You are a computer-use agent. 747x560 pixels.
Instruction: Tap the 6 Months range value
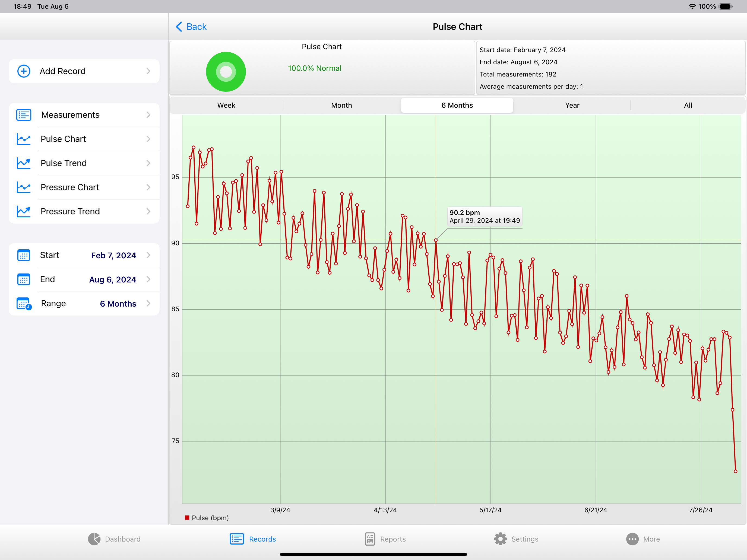118,304
